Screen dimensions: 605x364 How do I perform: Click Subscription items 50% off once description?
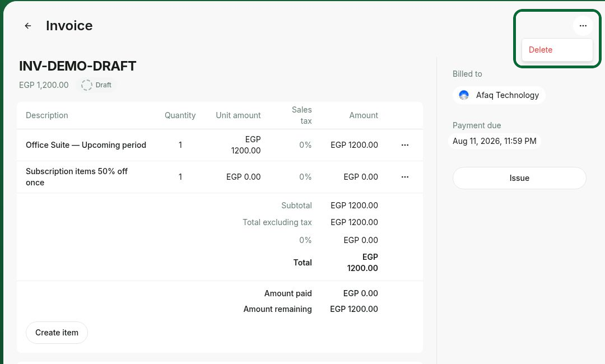click(77, 177)
